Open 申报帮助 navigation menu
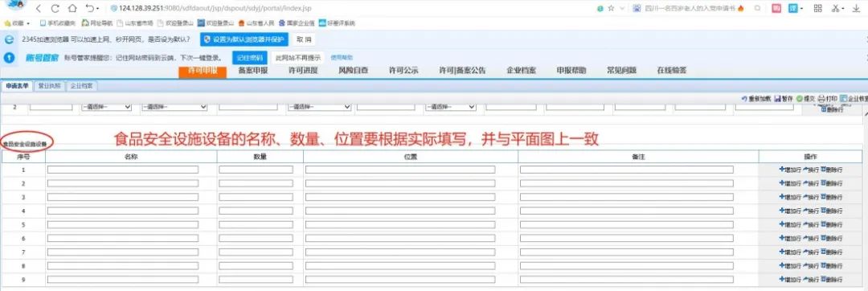This screenshot has height=291, width=868. point(571,71)
